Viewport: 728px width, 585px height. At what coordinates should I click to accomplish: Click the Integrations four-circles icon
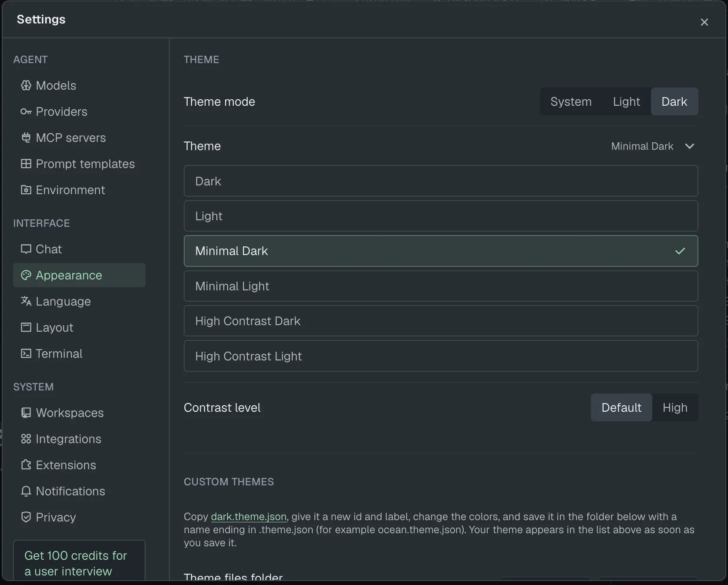coord(26,439)
